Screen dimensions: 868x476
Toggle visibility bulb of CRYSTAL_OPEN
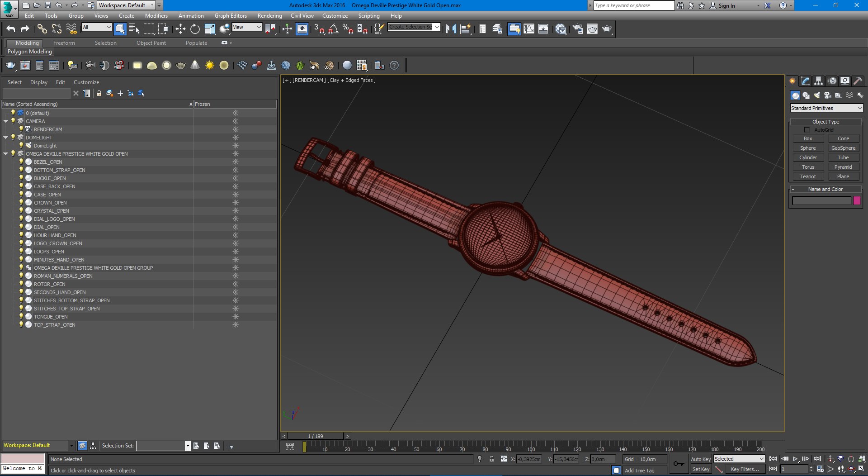21,210
